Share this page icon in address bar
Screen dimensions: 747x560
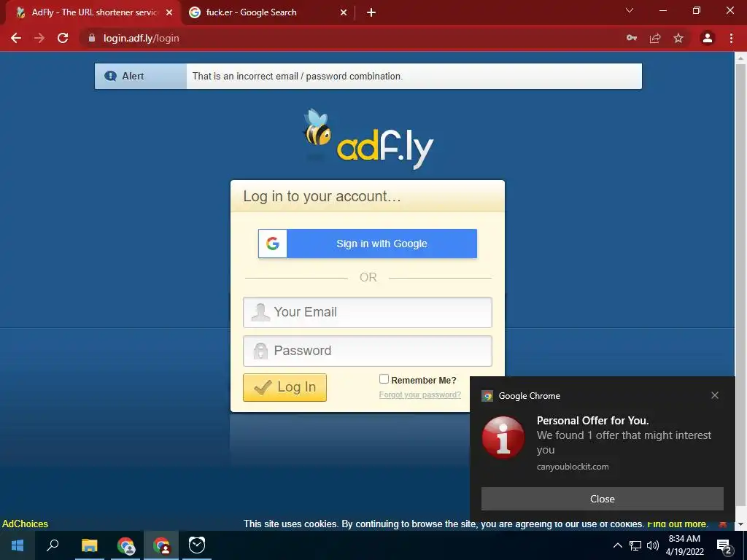point(655,38)
